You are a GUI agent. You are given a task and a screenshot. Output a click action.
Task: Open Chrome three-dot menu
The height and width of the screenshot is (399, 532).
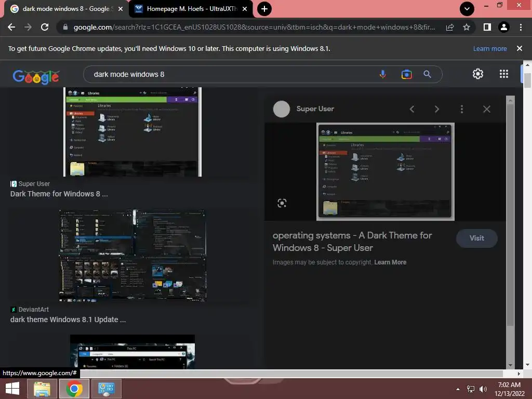[521, 27]
